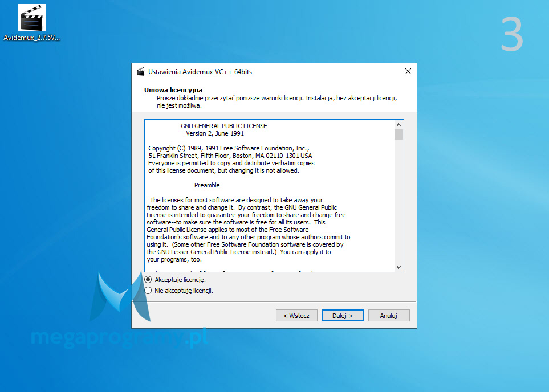This screenshot has width=549, height=392.
Task: Click the Avidemux clapperboard icon in title bar
Action: (141, 71)
